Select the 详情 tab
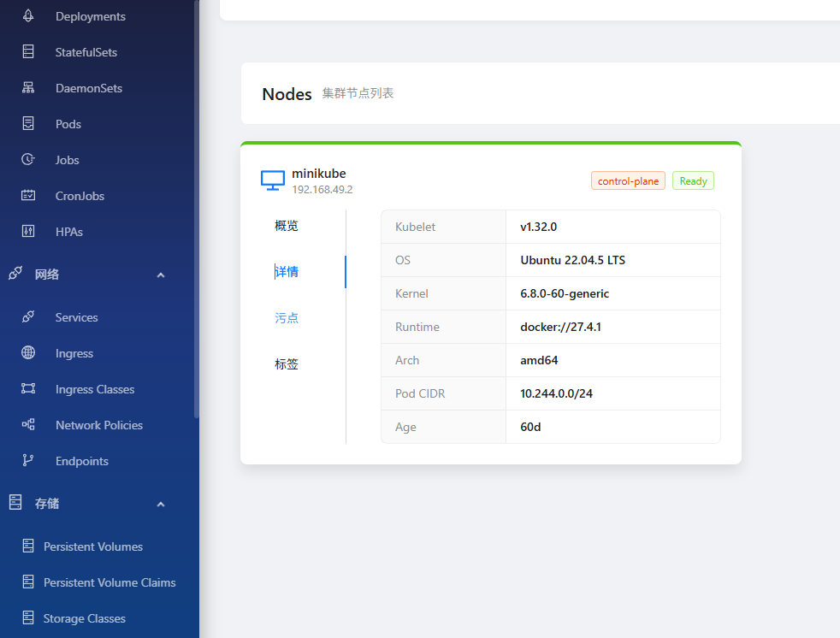 pyautogui.click(x=286, y=272)
